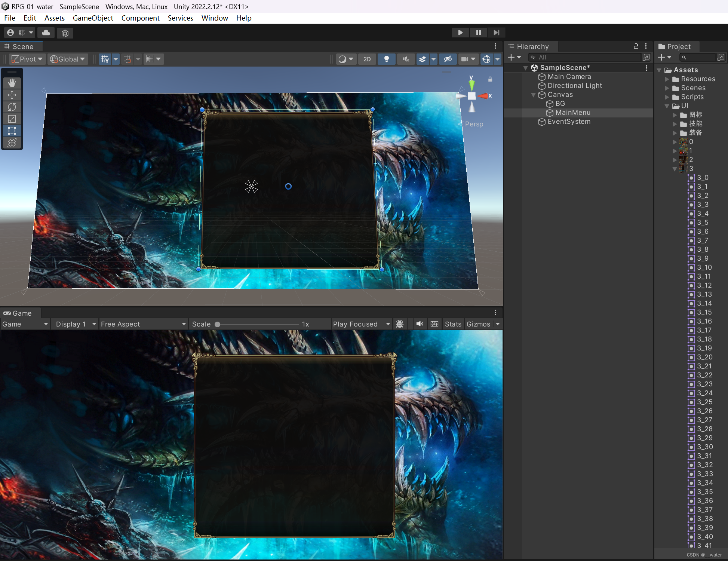Open the Component menu
The image size is (728, 561).
click(x=140, y=18)
